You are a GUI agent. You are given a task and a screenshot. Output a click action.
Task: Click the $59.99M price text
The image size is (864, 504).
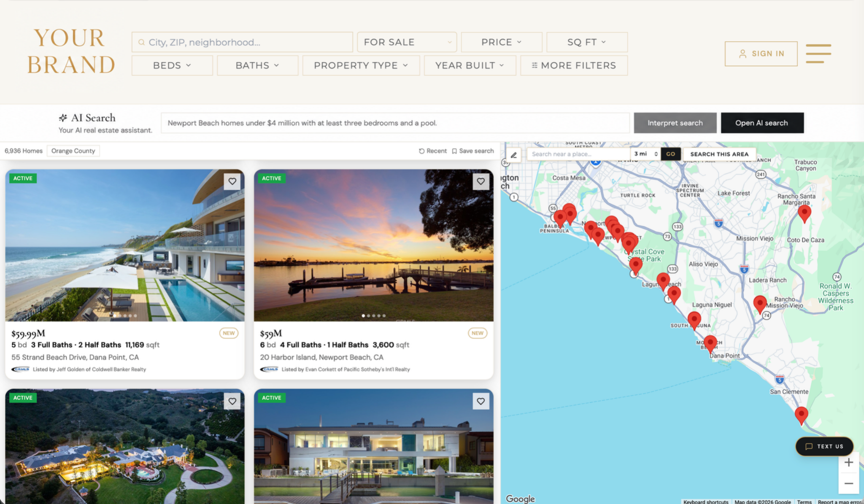28,334
